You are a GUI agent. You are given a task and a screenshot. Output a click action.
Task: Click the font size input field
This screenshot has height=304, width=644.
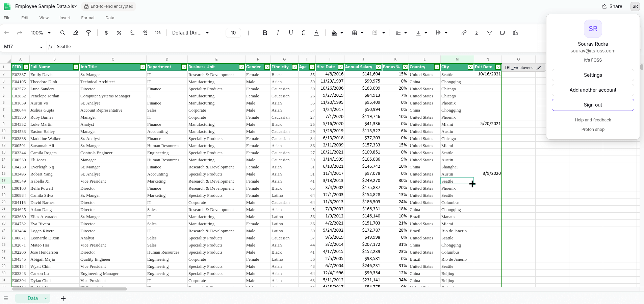pos(233,33)
